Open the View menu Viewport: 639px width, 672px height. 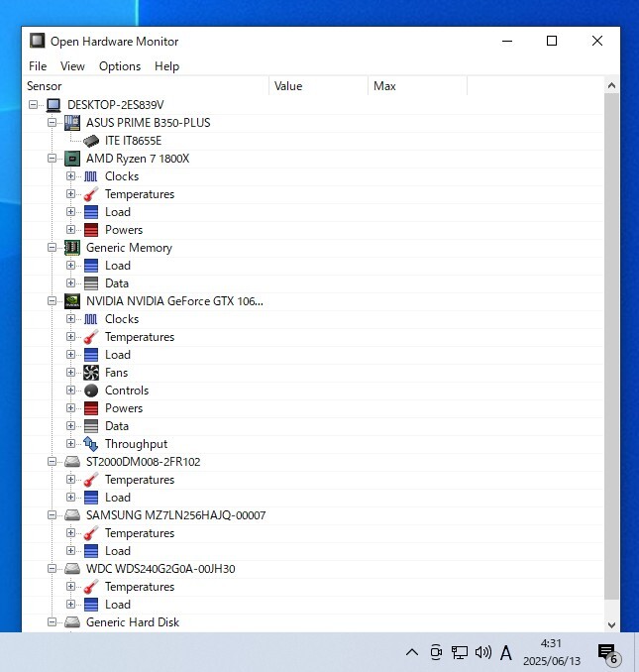[72, 66]
